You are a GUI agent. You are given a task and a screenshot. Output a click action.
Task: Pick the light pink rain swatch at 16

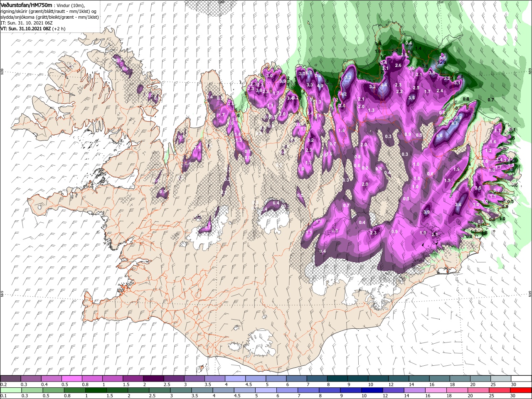coord(436,390)
